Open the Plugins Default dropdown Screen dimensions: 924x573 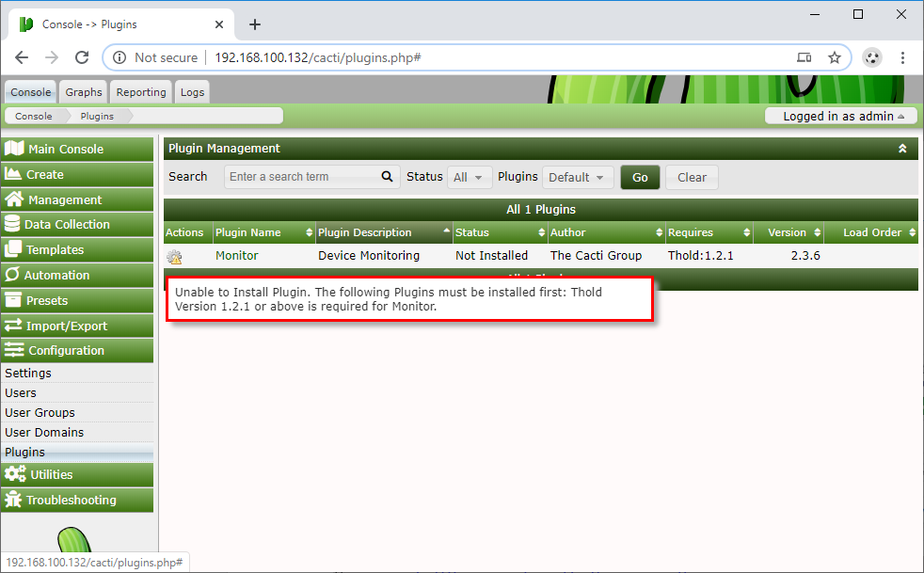pyautogui.click(x=578, y=177)
